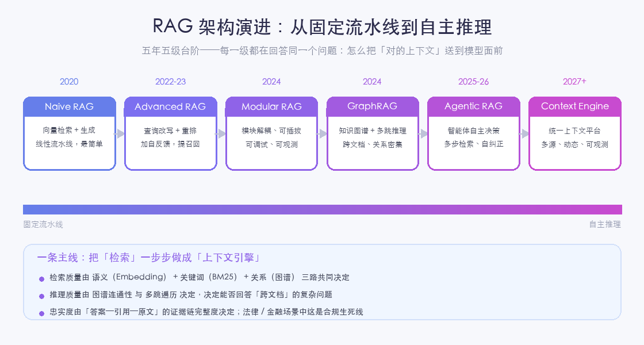Click the text "智能体自主决策"
Image resolution: width=644 pixels, height=345 pixels.
point(474,131)
